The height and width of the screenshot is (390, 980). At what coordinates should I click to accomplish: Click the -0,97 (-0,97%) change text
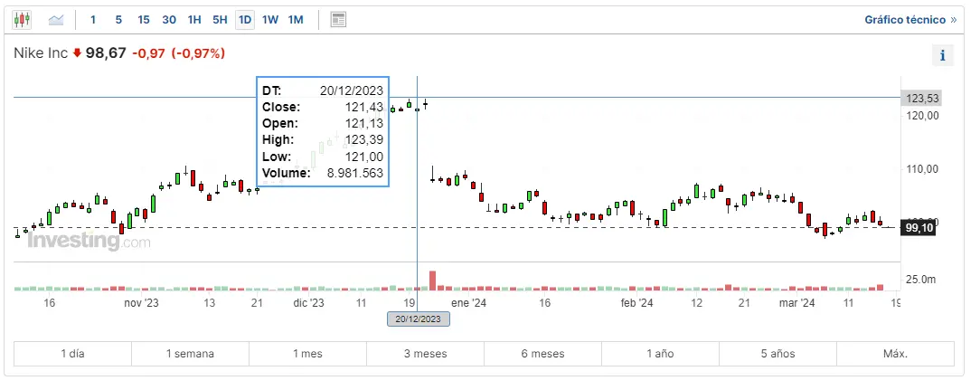pos(178,53)
